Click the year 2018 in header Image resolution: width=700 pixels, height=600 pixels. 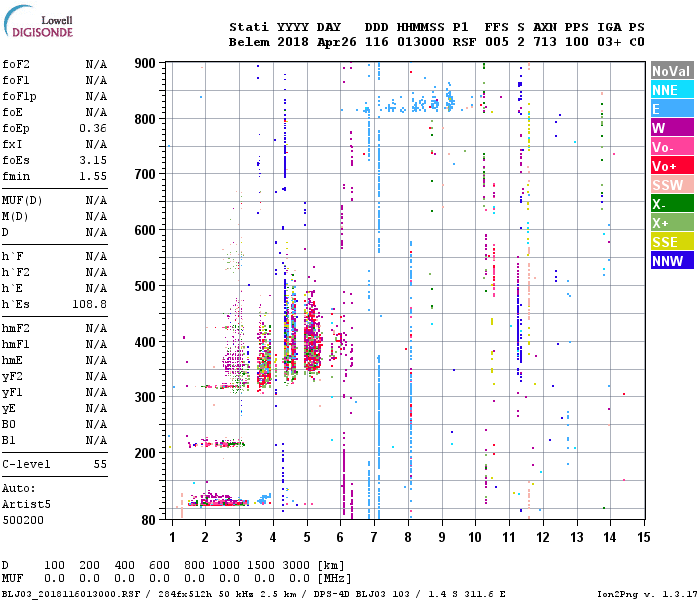tap(292, 42)
